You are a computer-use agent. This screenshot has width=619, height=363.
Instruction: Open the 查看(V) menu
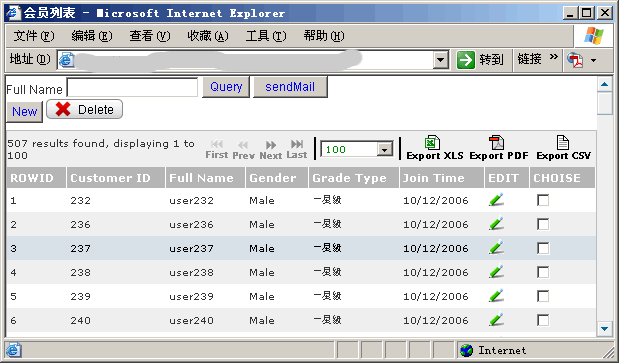coord(150,36)
